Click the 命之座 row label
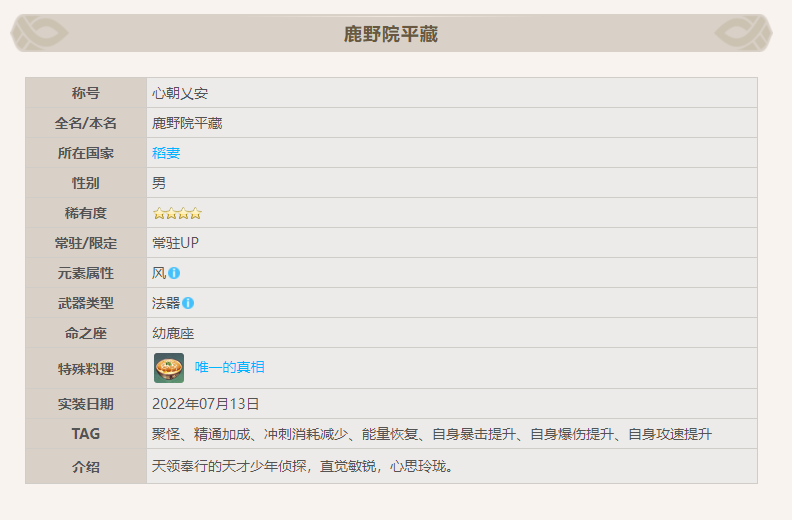Image resolution: width=792 pixels, height=520 pixels. pyautogui.click(x=86, y=333)
